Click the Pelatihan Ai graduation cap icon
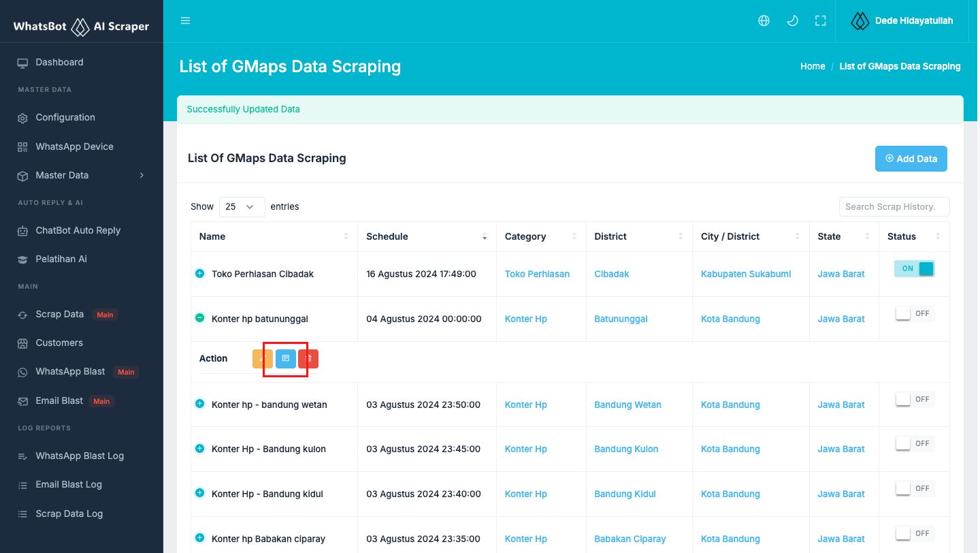This screenshot has width=980, height=553. pyautogui.click(x=22, y=259)
